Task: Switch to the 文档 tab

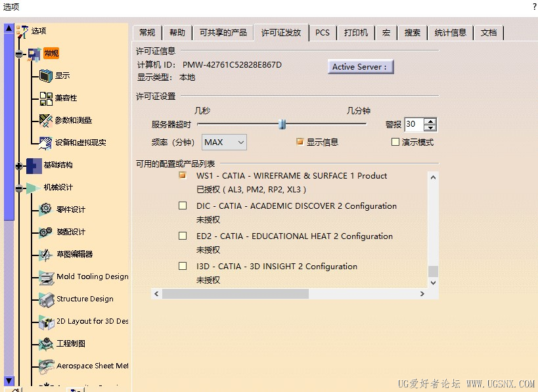Action: coord(489,33)
